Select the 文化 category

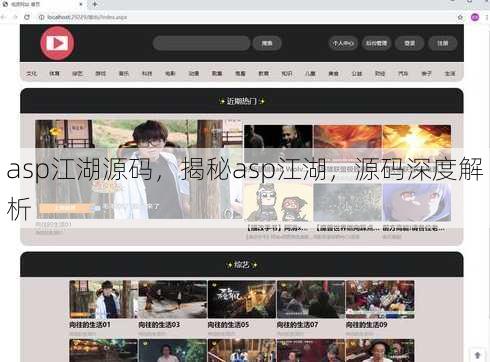pos(31,73)
